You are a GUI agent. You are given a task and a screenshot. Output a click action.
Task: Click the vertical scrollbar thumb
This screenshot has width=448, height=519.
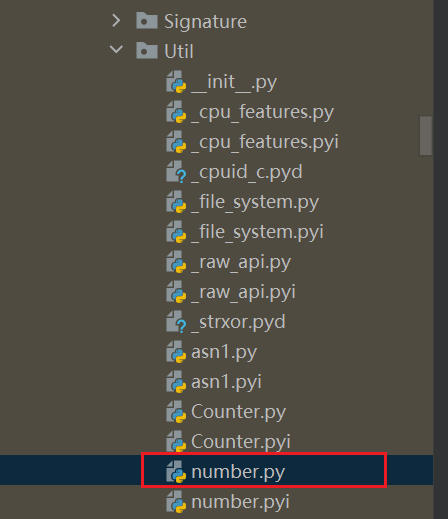(x=426, y=136)
